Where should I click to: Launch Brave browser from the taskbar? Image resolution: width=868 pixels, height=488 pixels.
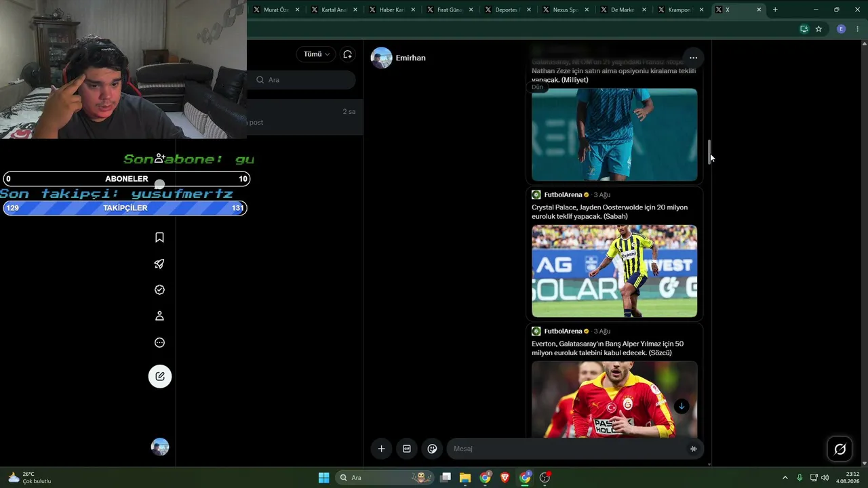coord(505,477)
